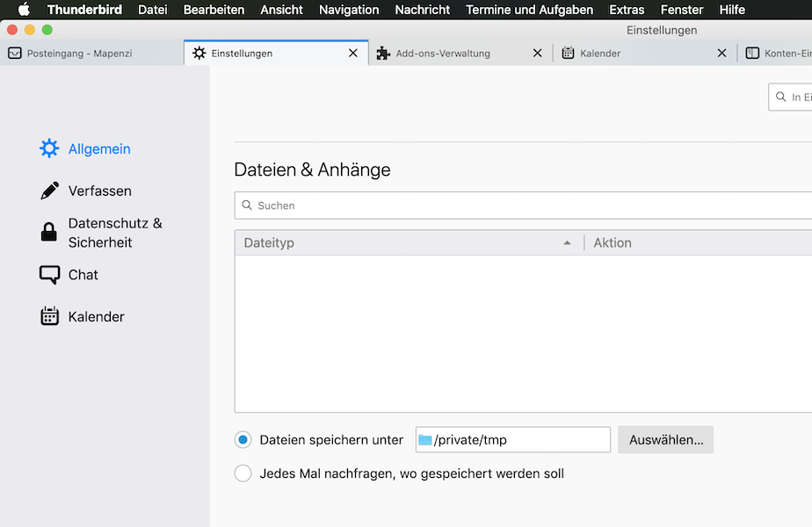Select 'Dateien speichern unter' radio button
812x527 pixels.
(243, 440)
